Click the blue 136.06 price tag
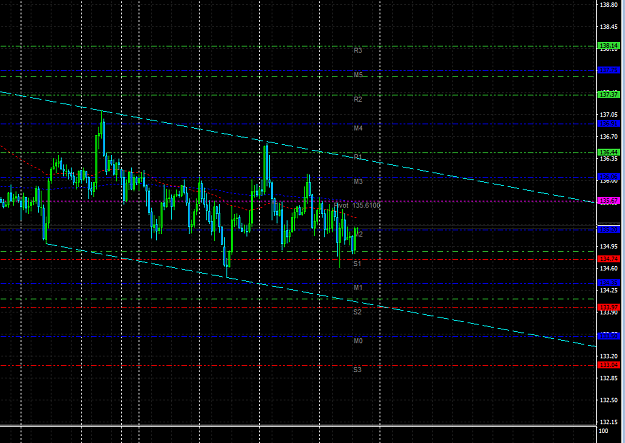 (609, 177)
